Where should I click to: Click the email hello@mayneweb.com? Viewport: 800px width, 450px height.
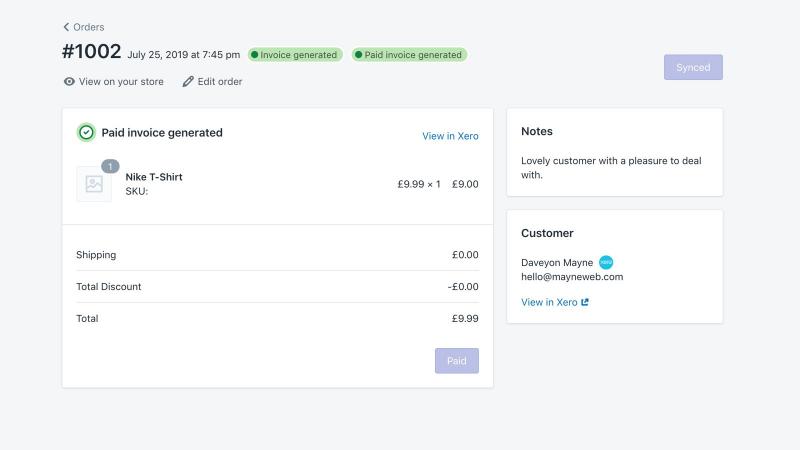[x=572, y=277]
